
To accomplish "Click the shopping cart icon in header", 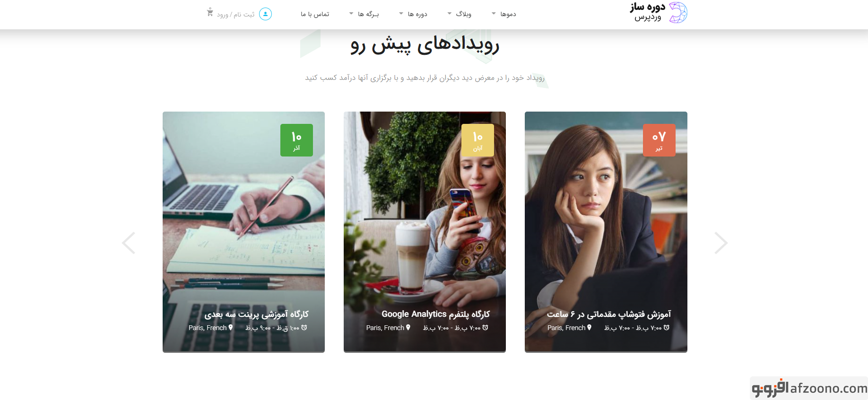I will coord(210,13).
